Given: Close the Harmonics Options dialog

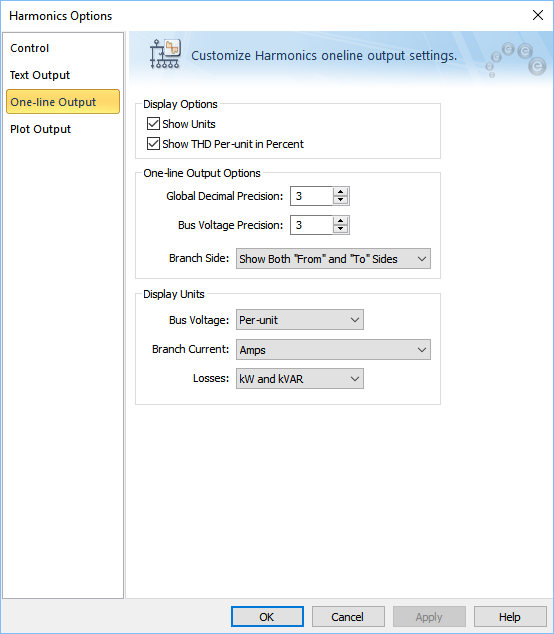Looking at the screenshot, I should click(537, 15).
